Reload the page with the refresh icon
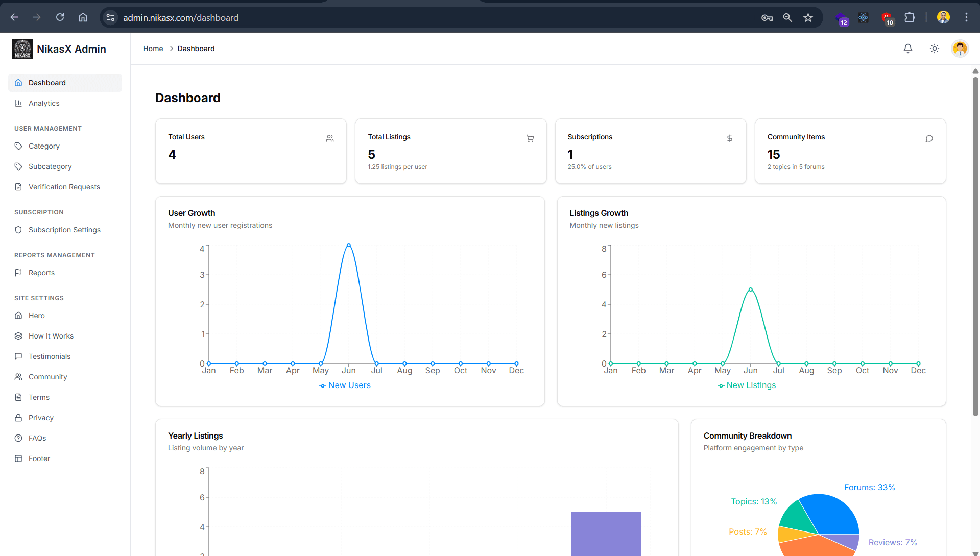Image resolution: width=980 pixels, height=556 pixels. click(x=60, y=17)
